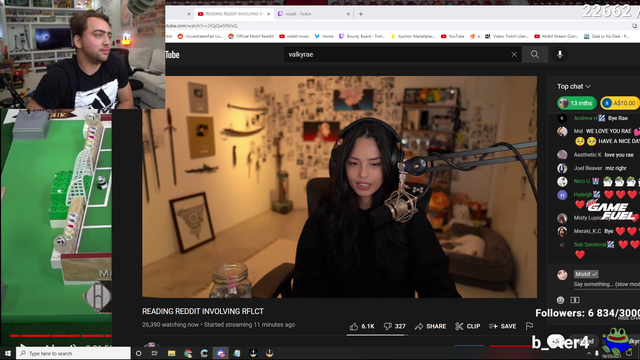Screen dimensions: 640x360
Task: Open the YouTube bookmark in bookmarks bar
Action: click(x=452, y=36)
